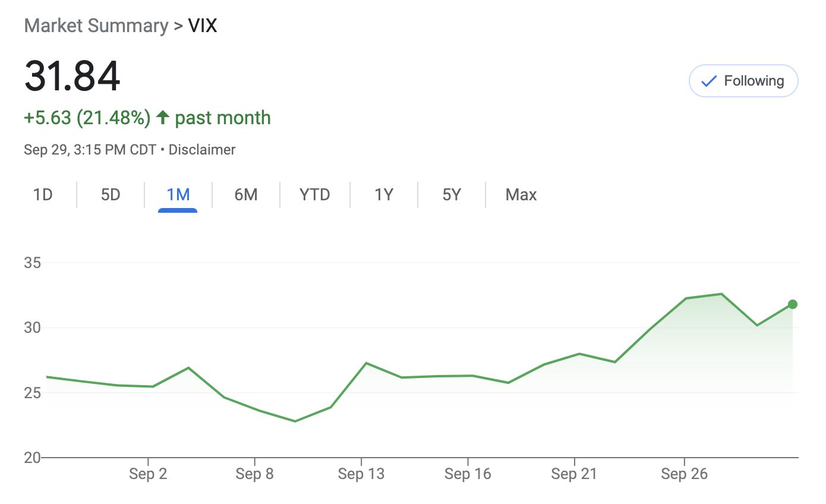Screen dimensions: 826x504
Task: Show the 6M chart range
Action: click(245, 195)
